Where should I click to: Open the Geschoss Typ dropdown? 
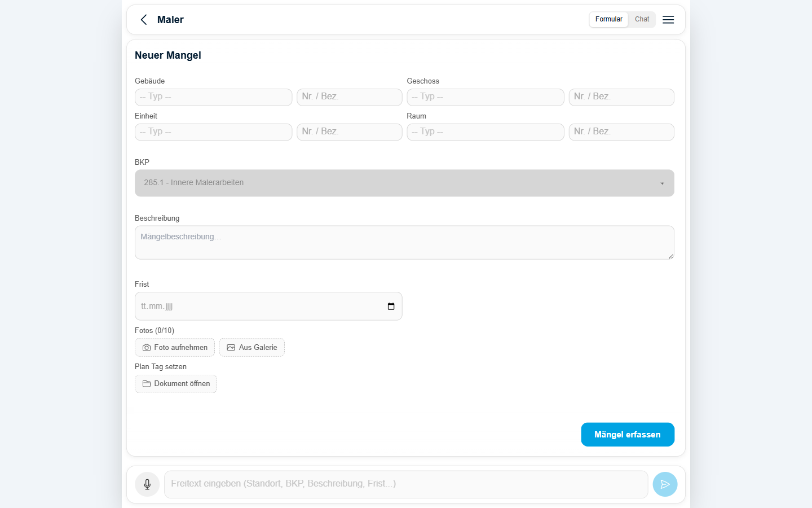coord(486,97)
